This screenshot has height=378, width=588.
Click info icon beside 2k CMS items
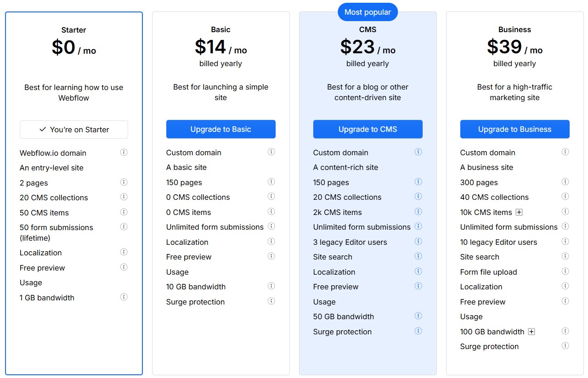418,211
